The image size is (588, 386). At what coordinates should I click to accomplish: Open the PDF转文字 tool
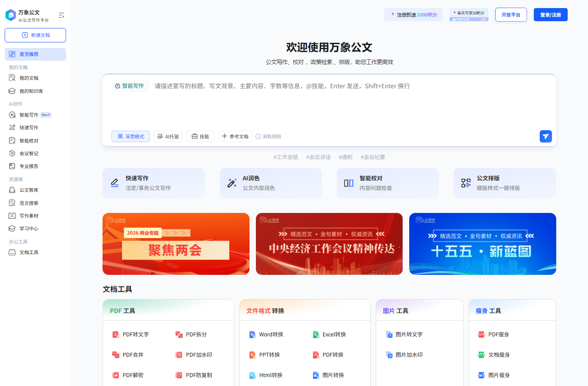coord(130,335)
